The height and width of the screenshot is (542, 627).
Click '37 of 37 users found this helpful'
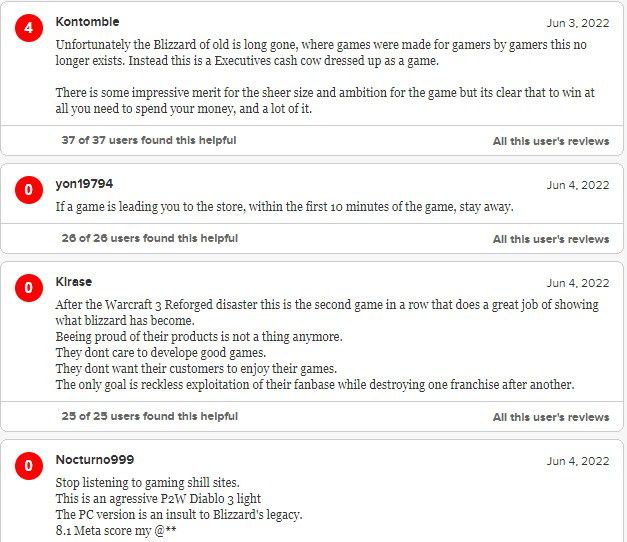149,140
